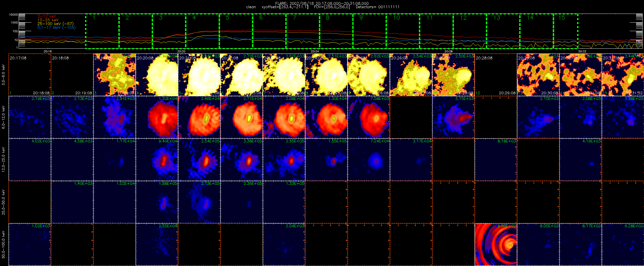Select interval 6 box on the light curve

[x=269, y=31]
